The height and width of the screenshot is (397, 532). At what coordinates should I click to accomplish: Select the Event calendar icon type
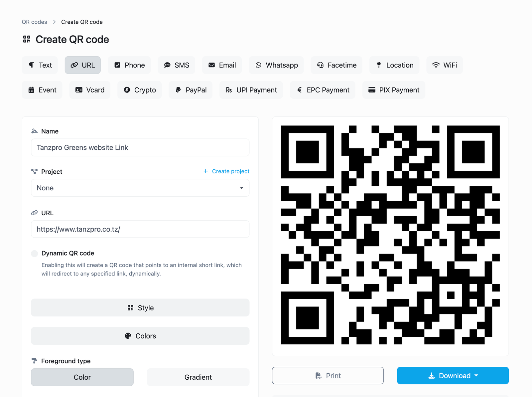31,90
